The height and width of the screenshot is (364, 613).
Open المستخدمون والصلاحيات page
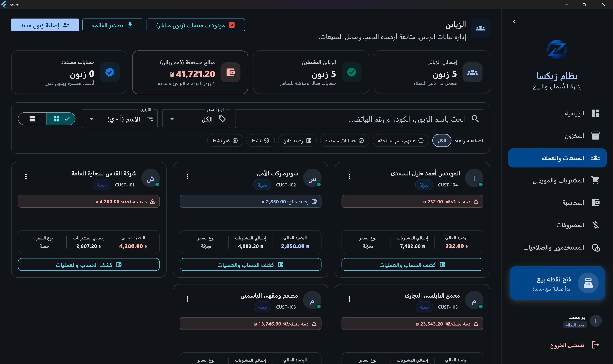point(557,247)
